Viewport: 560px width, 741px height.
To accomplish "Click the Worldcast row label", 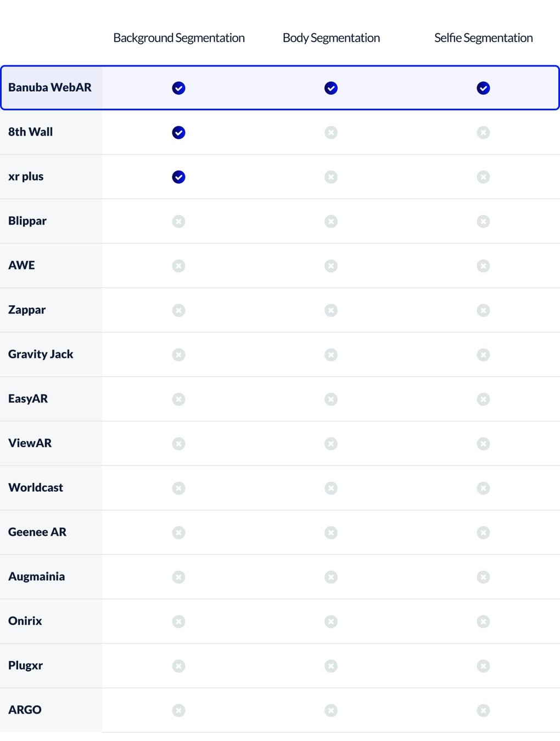I will click(36, 487).
